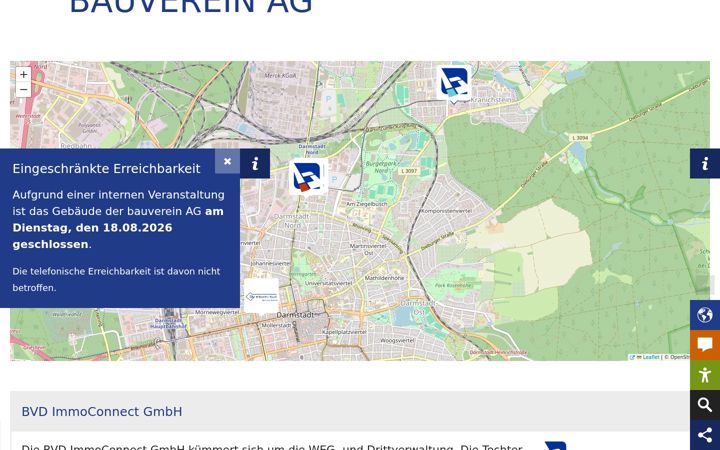Click the 'Darmstadt Ost' station label
The image size is (720, 450).
pos(417,307)
